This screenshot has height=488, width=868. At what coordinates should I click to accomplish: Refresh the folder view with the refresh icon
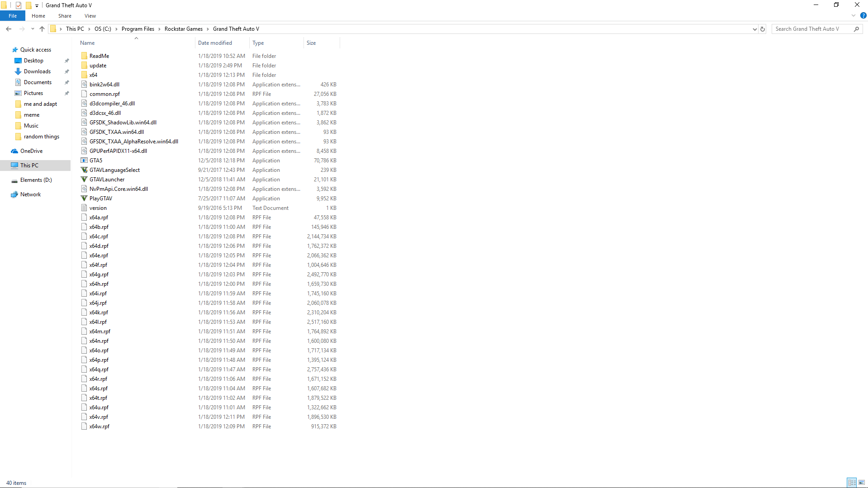click(762, 28)
